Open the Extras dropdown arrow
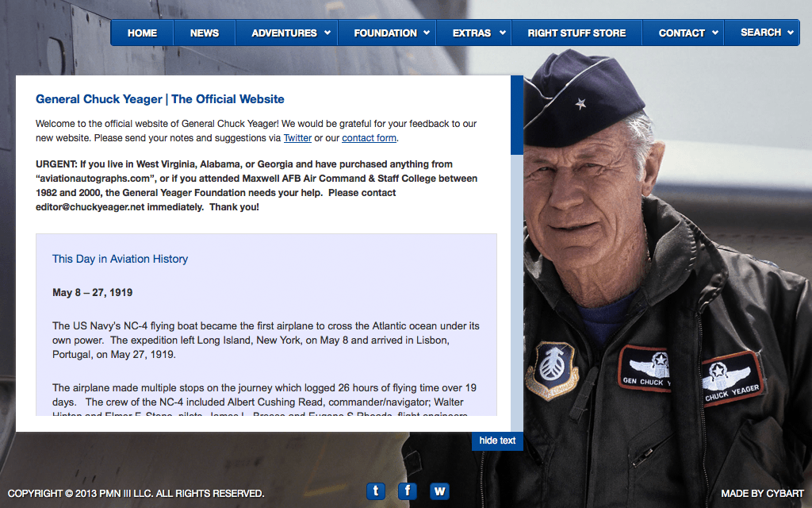Image resolution: width=812 pixels, height=508 pixels. pyautogui.click(x=500, y=33)
